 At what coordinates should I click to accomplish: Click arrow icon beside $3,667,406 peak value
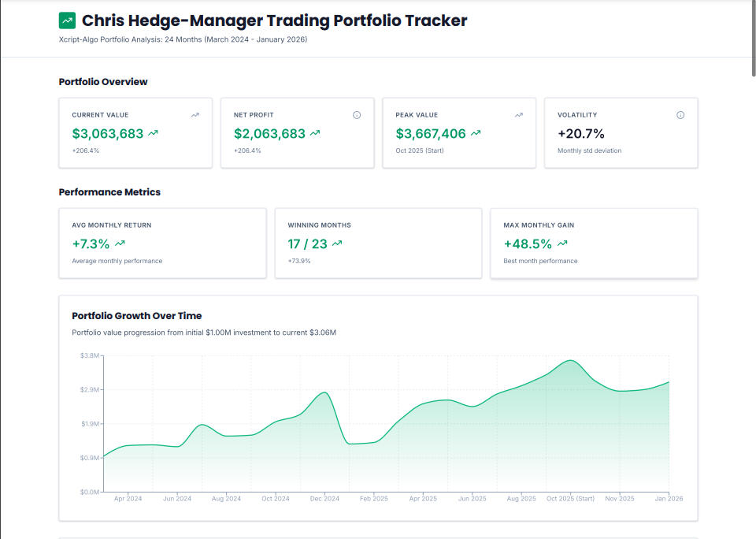click(x=476, y=134)
